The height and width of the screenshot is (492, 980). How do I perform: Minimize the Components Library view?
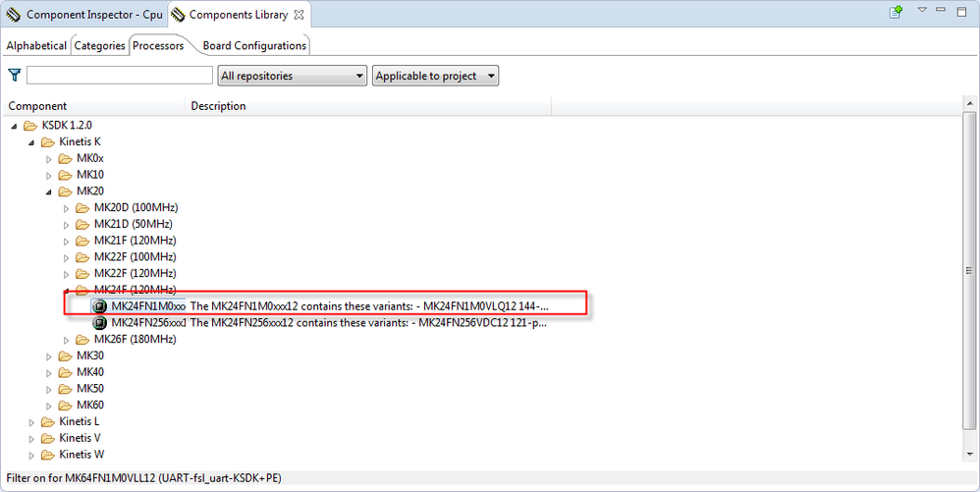pyautogui.click(x=941, y=10)
